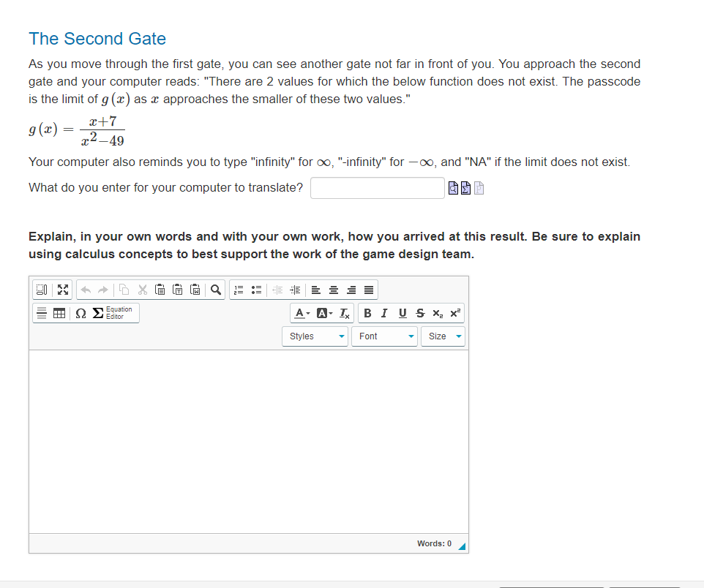
Task: Toggle italic formatting in the toolbar
Action: click(x=384, y=313)
